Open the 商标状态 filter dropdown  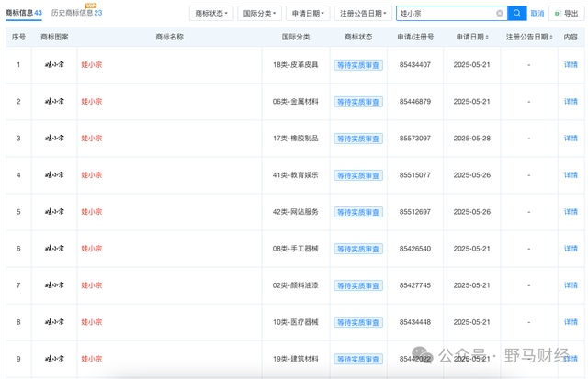pos(211,14)
